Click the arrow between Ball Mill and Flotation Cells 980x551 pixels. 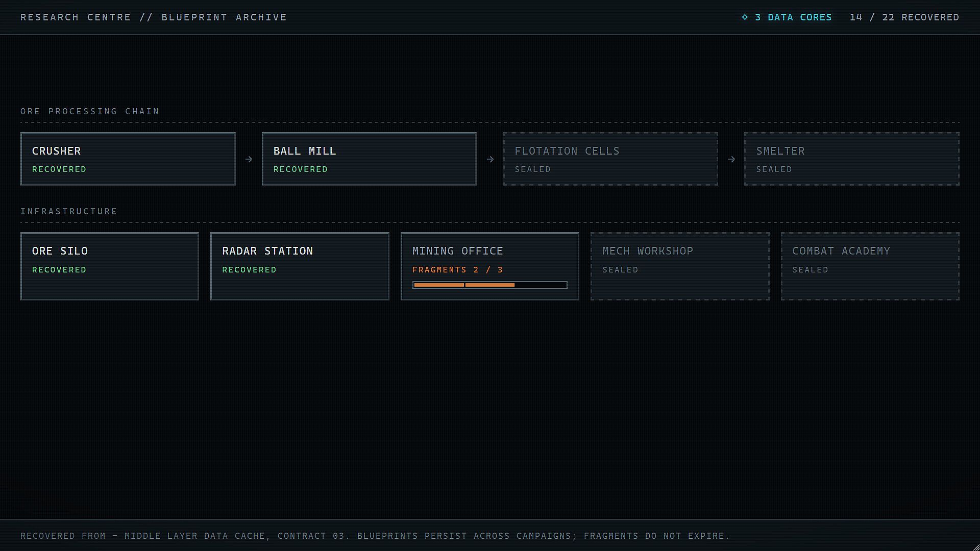[490, 159]
